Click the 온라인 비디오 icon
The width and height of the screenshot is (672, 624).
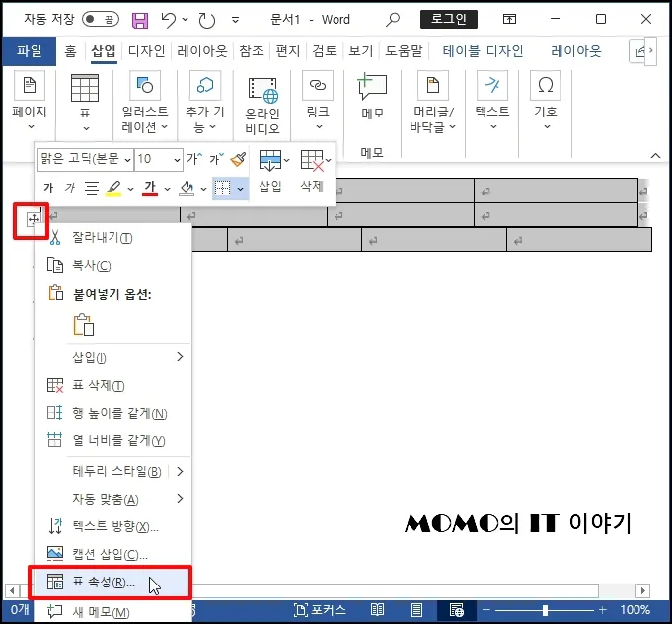pos(262,90)
